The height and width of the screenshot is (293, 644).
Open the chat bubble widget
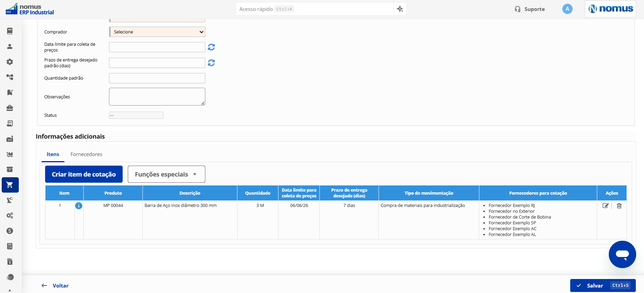tap(622, 254)
